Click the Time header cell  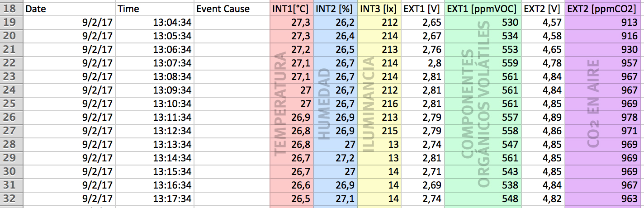pyautogui.click(x=155, y=9)
